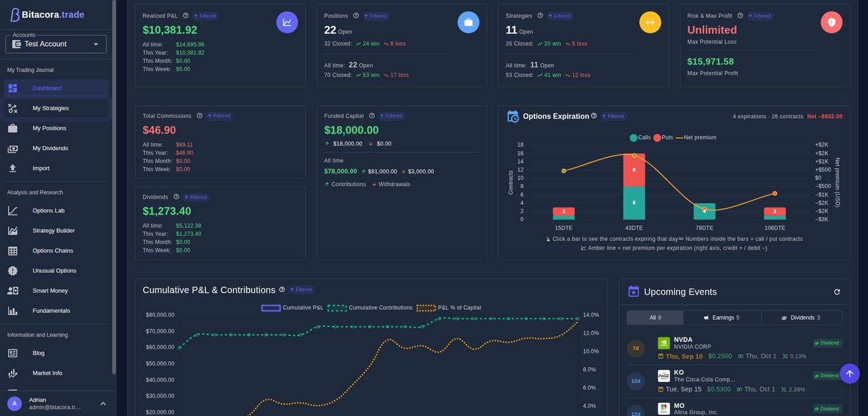Go to Smart Money menu item
Image resolution: width=868 pixels, height=416 pixels.
[x=56, y=290]
